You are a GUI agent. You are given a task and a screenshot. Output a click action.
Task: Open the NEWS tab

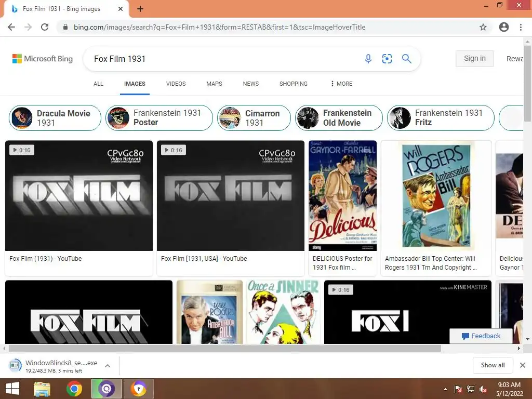pos(251,84)
